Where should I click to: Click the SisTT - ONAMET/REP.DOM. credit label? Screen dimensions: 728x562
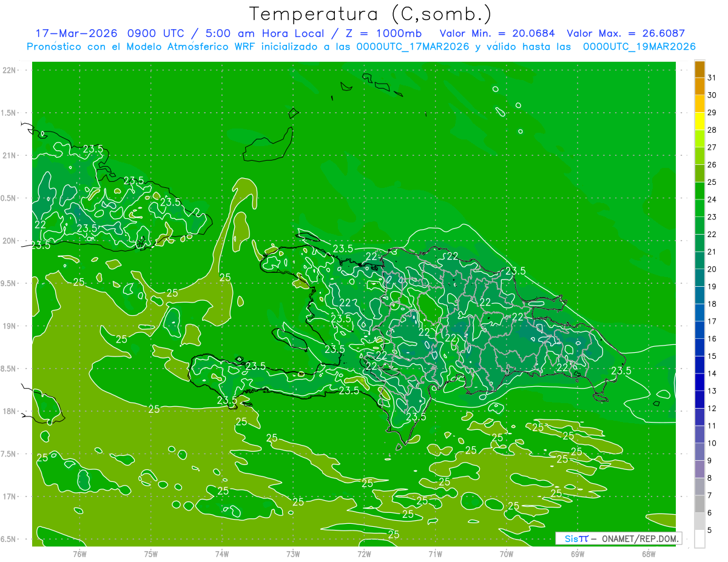(x=619, y=538)
